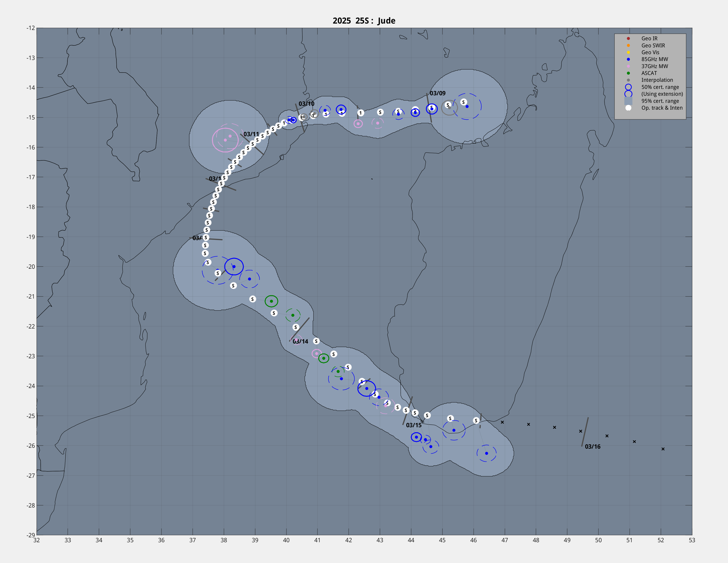Click the blue 85GHz MW legend dot
728x563 pixels.
click(x=628, y=59)
